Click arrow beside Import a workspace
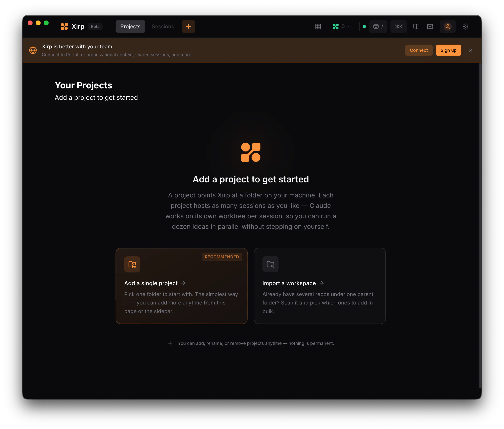Image resolution: width=504 pixels, height=429 pixels. coord(322,283)
